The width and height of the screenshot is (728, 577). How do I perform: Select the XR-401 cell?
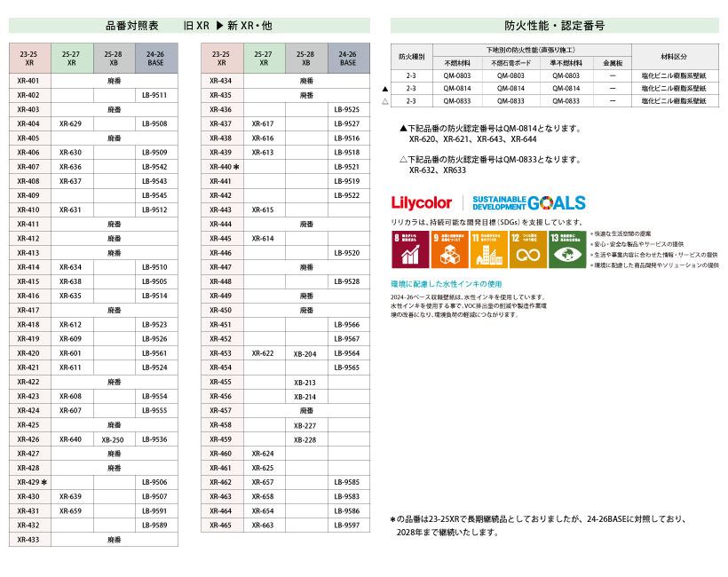click(28, 81)
